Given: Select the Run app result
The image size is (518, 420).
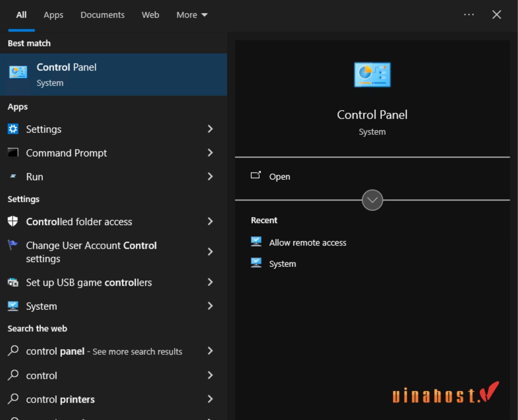Looking at the screenshot, I should 114,176.
